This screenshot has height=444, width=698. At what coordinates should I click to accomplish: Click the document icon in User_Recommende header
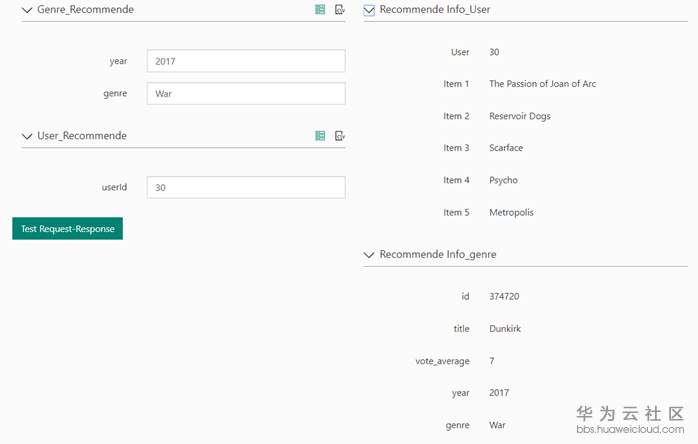(x=340, y=136)
